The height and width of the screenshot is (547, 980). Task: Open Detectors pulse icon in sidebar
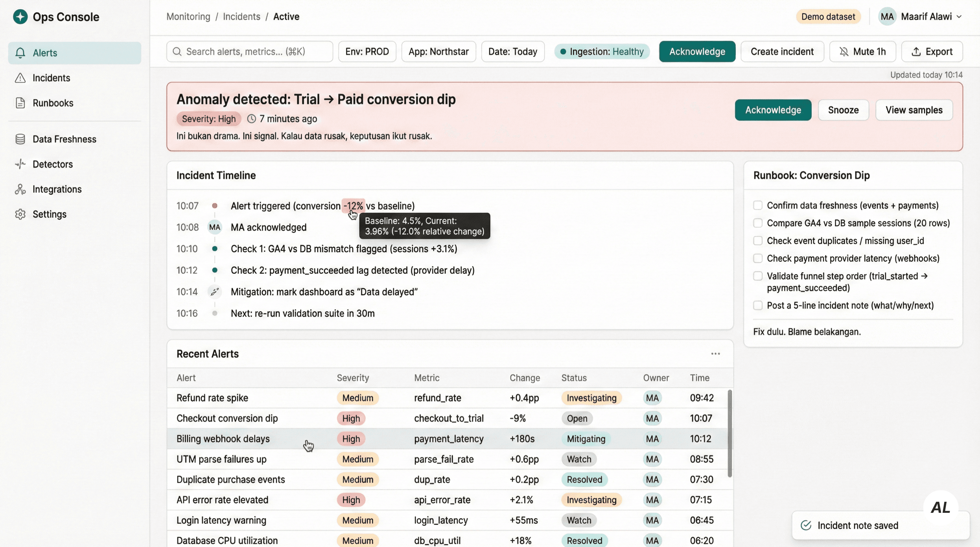[20, 164]
